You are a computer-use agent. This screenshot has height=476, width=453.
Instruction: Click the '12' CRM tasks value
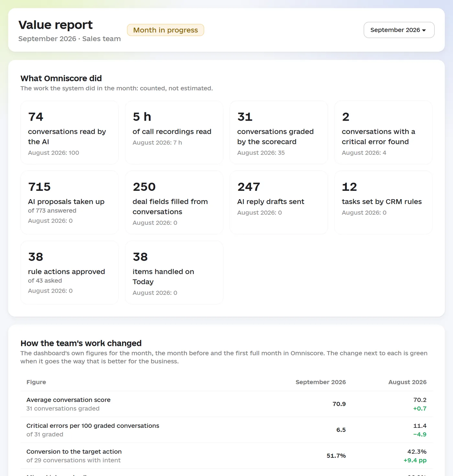pos(349,187)
